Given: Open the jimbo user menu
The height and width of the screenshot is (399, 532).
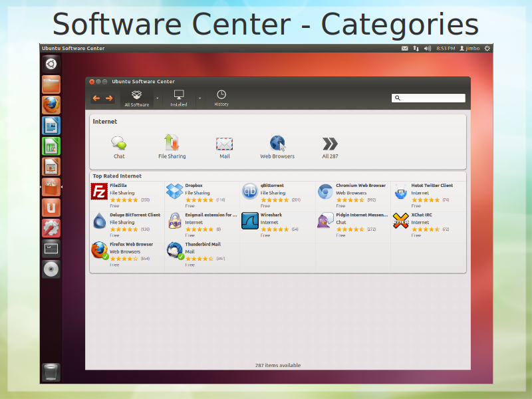Looking at the screenshot, I should pyautogui.click(x=469, y=48).
